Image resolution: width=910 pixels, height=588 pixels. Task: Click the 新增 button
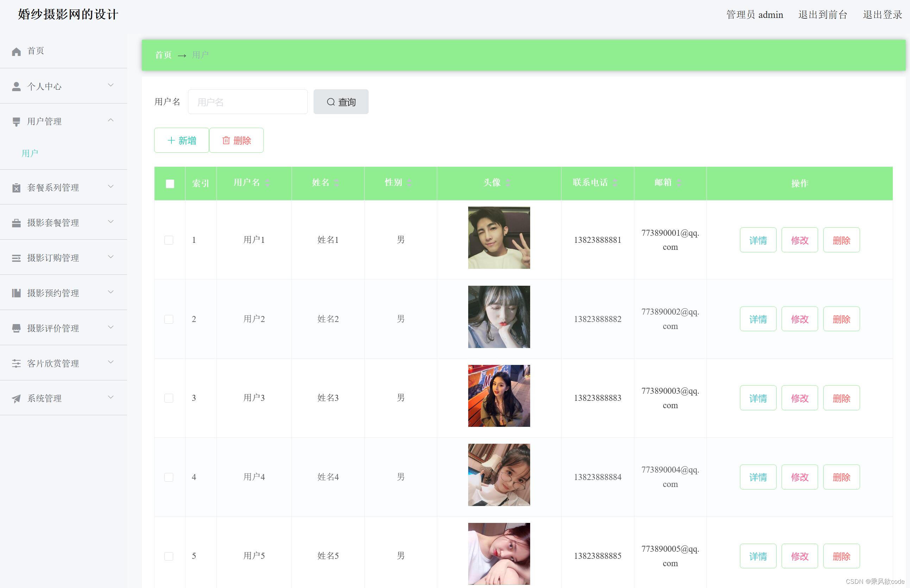click(181, 140)
